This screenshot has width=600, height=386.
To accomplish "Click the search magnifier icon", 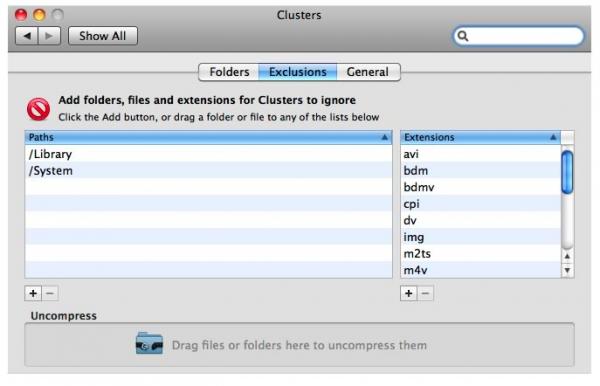I will (463, 36).
